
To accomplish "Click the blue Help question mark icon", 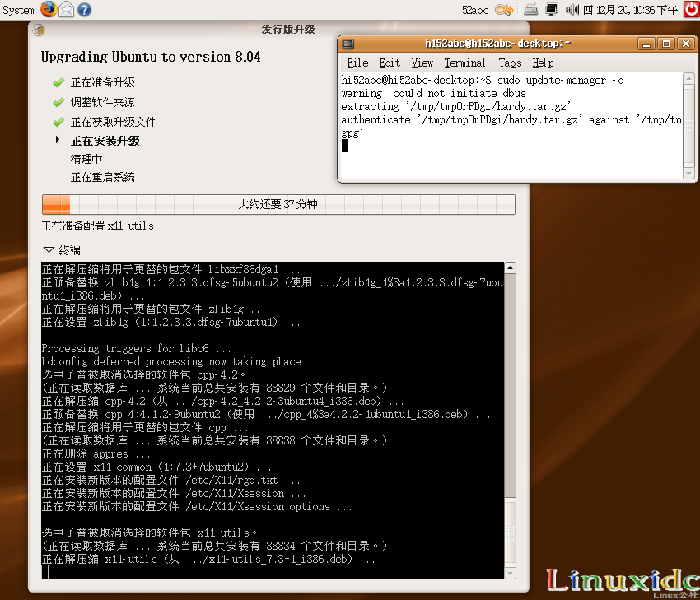I will pyautogui.click(x=82, y=9).
